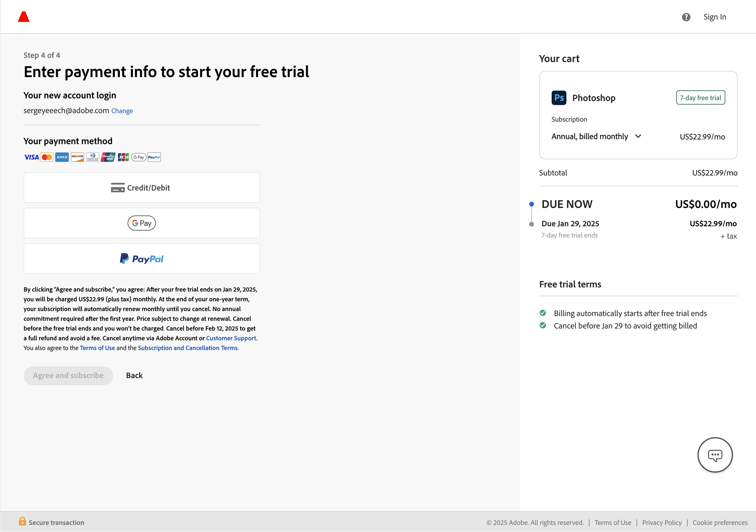
Task: Click the subscription dropdown chevron arrow
Action: (x=638, y=136)
